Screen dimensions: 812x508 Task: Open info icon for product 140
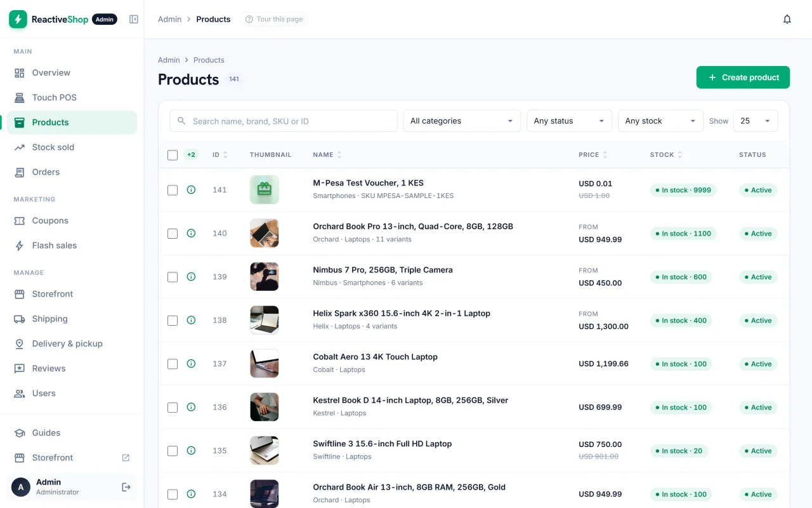pos(191,233)
